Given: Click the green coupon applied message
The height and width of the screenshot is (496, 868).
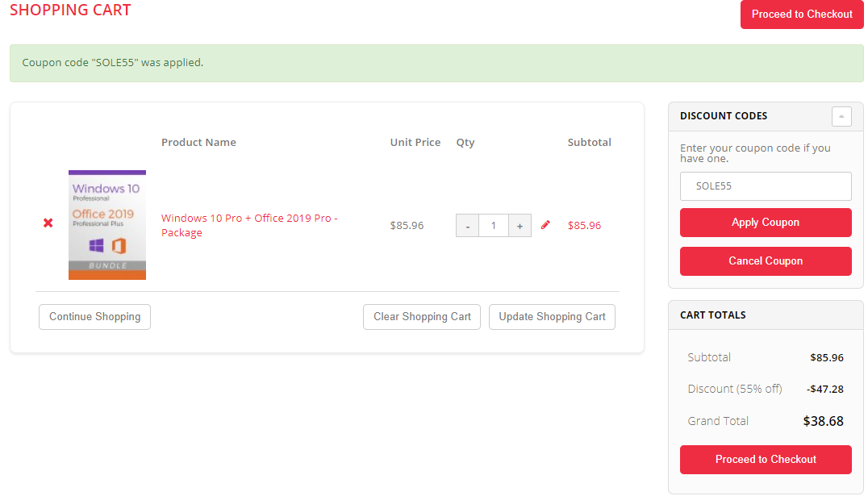Looking at the screenshot, I should tap(436, 63).
